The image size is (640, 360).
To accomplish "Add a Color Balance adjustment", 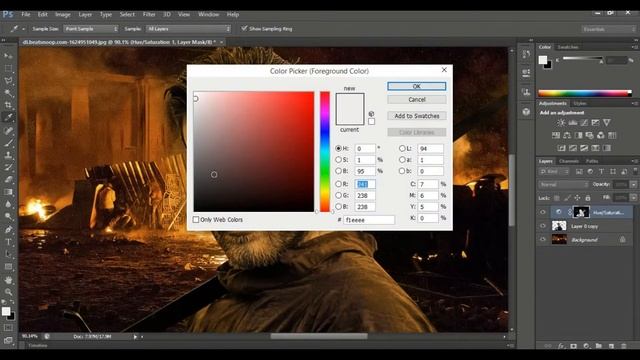I will click(x=567, y=135).
